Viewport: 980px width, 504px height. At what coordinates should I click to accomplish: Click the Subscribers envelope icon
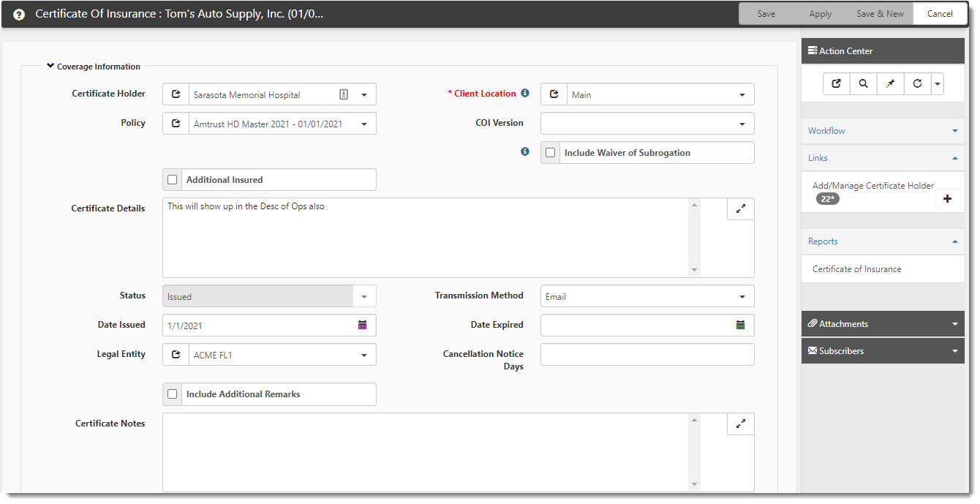click(x=813, y=350)
